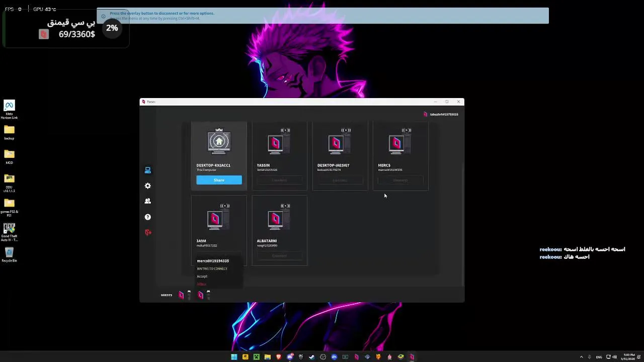The image size is (644, 362).
Task: Open Steam on taskbar
Action: [312, 357]
